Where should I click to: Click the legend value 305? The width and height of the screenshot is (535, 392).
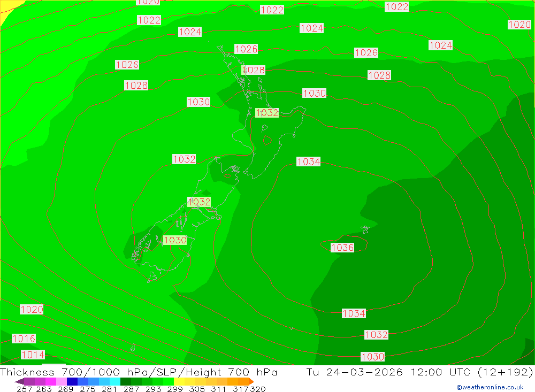[197, 389]
